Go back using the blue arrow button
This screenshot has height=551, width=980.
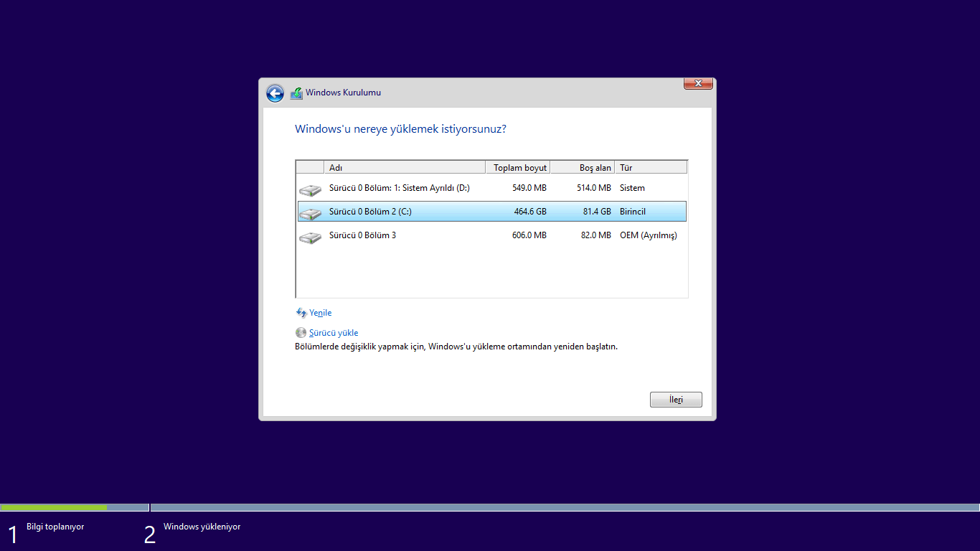point(275,93)
